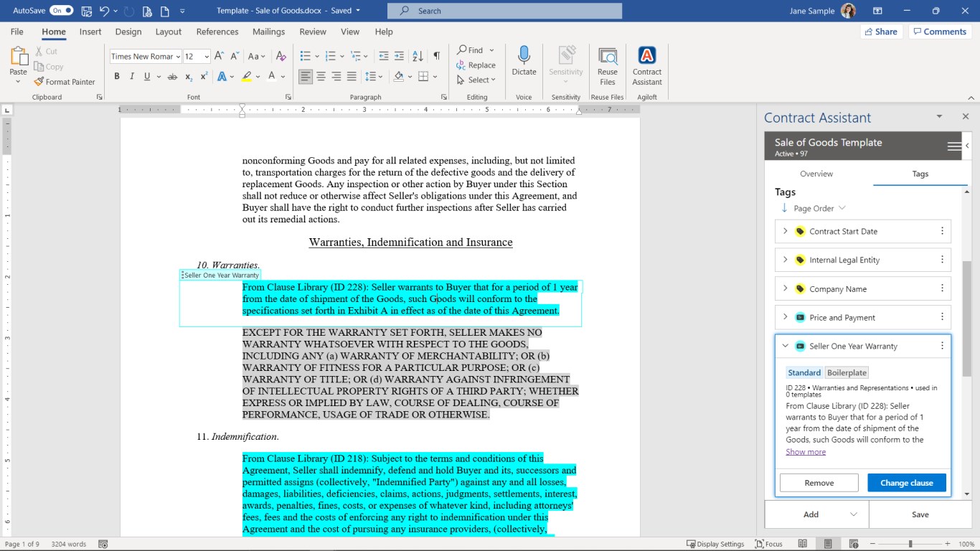The height and width of the screenshot is (551, 980).
Task: Click the Change clause button
Action: tap(907, 483)
